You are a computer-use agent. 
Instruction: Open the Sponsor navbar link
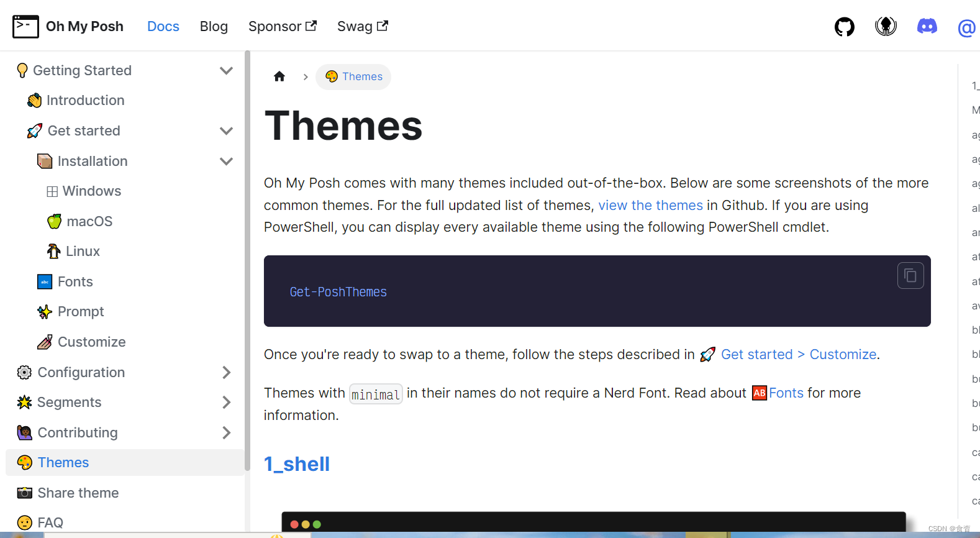pyautogui.click(x=283, y=26)
